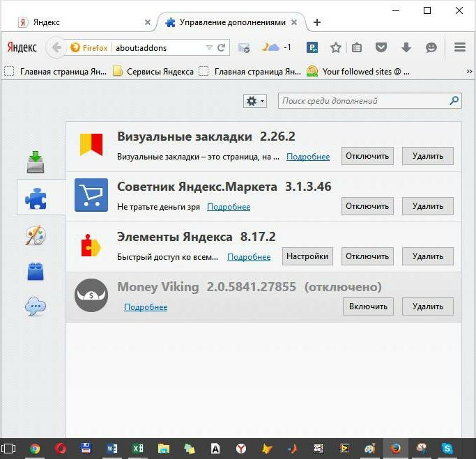
Task: Open the Plugins lego block category
Action: 36,271
